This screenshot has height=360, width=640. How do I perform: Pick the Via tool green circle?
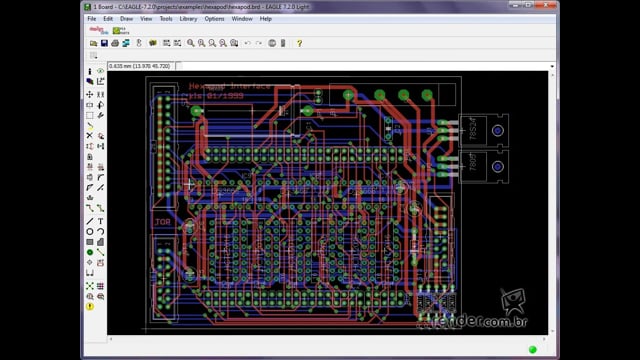tap(90, 252)
